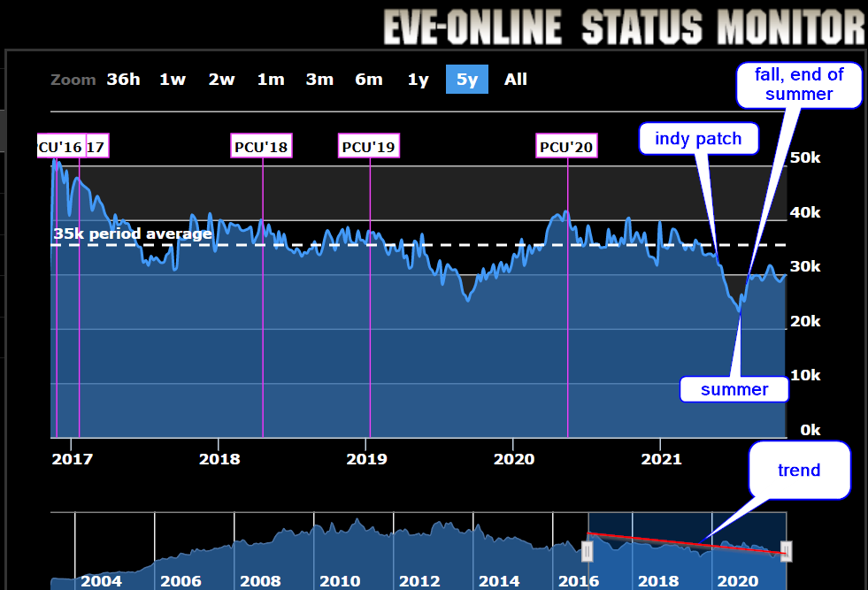868x590 pixels.
Task: Click 2010 in the navigator timeline
Action: click(340, 580)
